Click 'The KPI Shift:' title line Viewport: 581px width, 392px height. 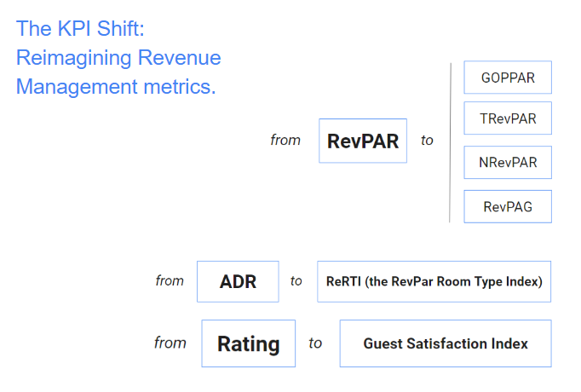pos(80,28)
